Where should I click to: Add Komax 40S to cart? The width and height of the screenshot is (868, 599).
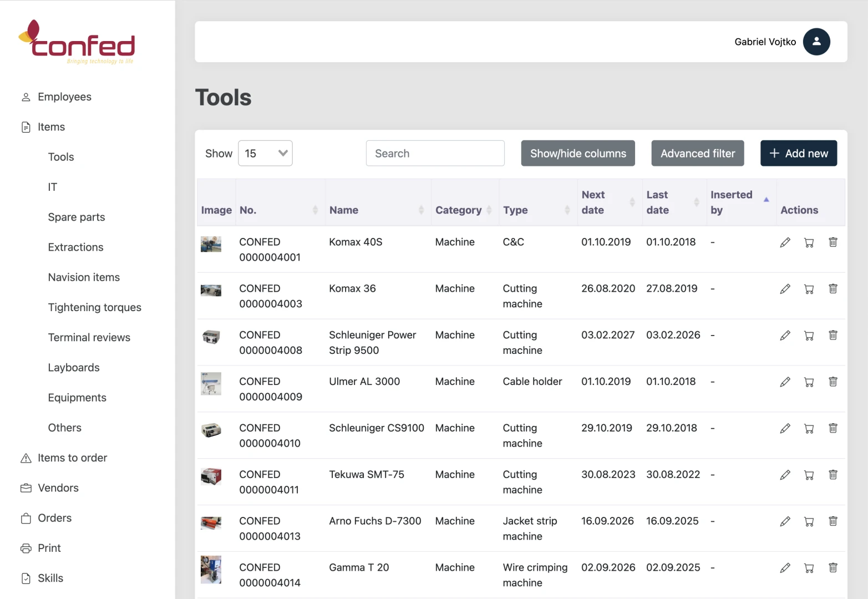tap(809, 242)
